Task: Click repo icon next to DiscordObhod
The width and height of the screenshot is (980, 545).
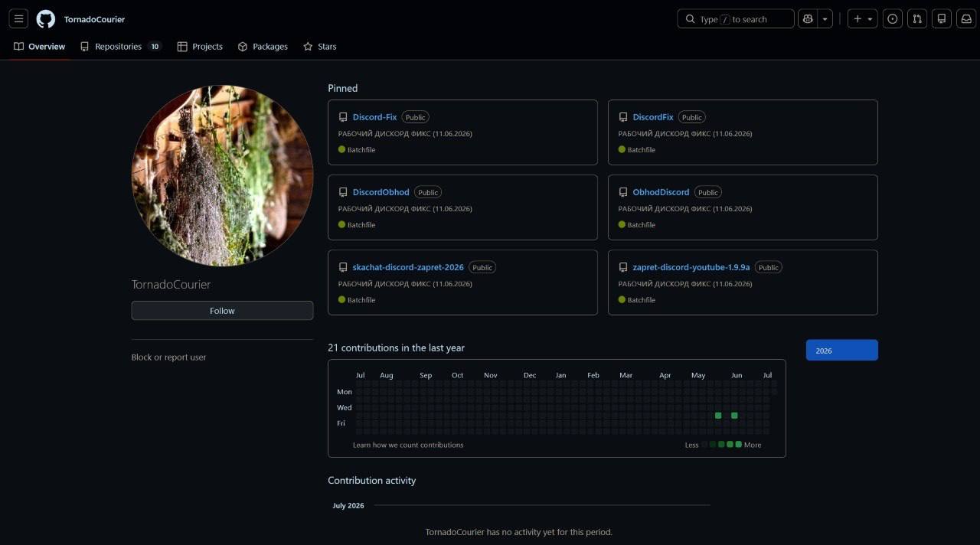Action: coord(343,192)
